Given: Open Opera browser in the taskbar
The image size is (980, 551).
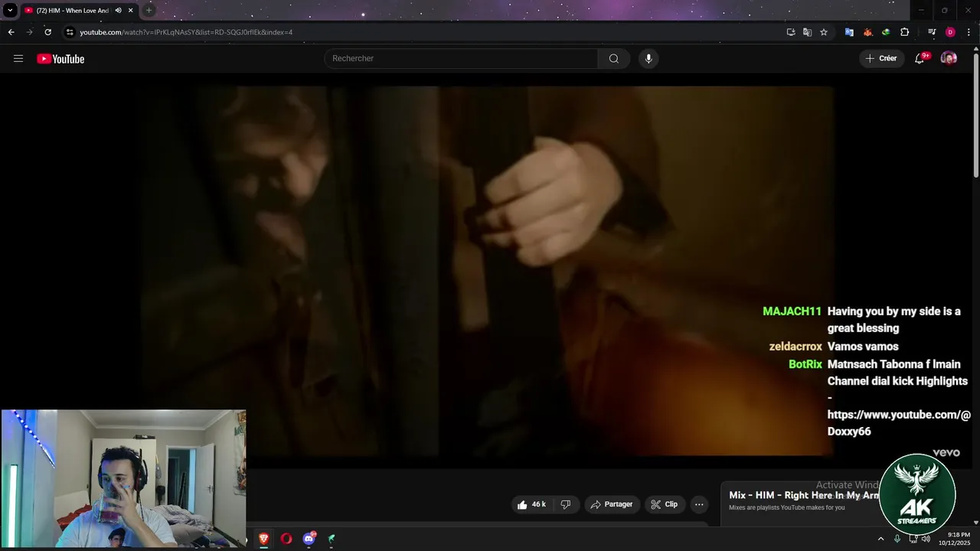Looking at the screenshot, I should pyautogui.click(x=286, y=539).
